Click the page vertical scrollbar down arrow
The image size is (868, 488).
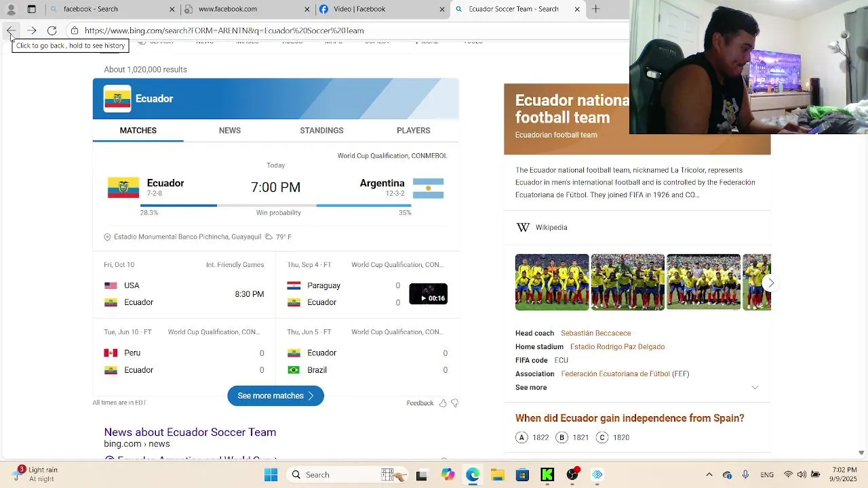point(861,453)
